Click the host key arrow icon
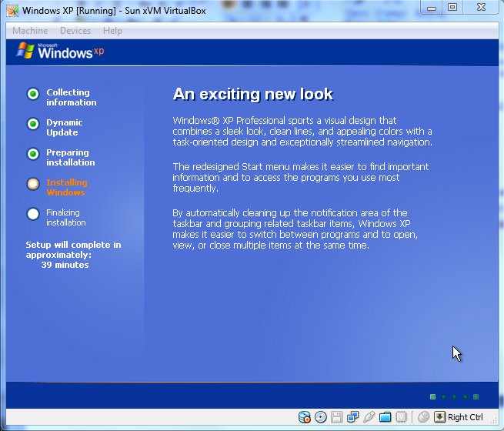The image size is (504, 431). tap(439, 417)
